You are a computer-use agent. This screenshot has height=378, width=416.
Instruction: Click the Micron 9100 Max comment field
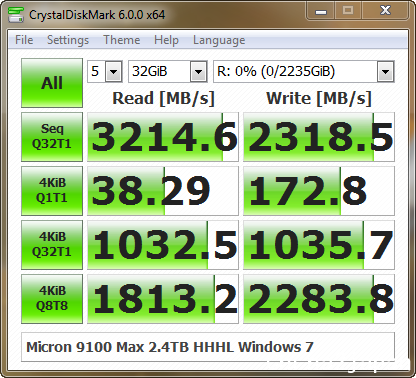(x=208, y=347)
